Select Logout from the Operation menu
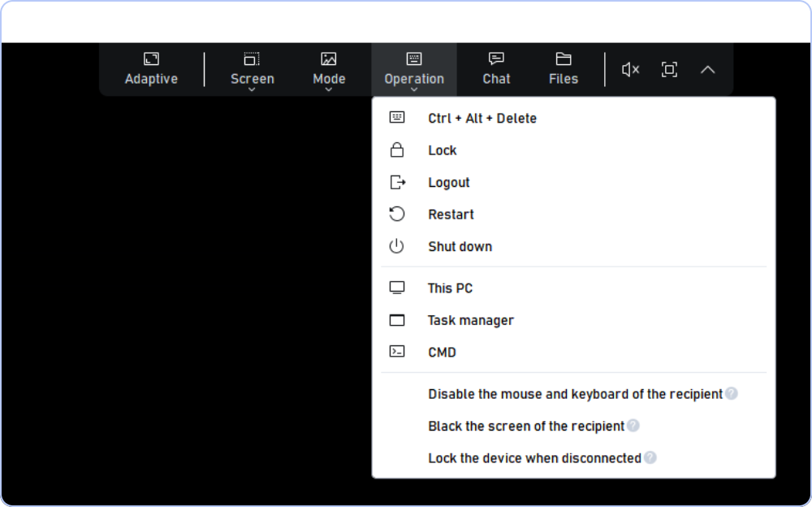 point(449,183)
